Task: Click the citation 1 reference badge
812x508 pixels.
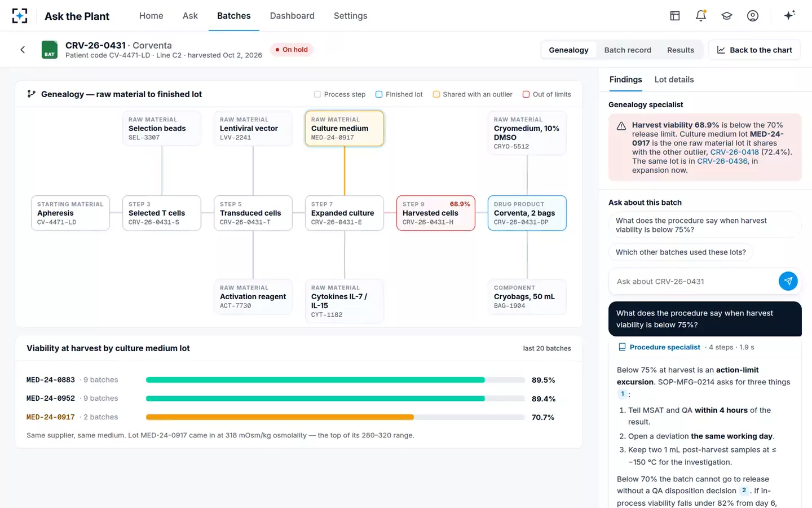Action: 623,394
